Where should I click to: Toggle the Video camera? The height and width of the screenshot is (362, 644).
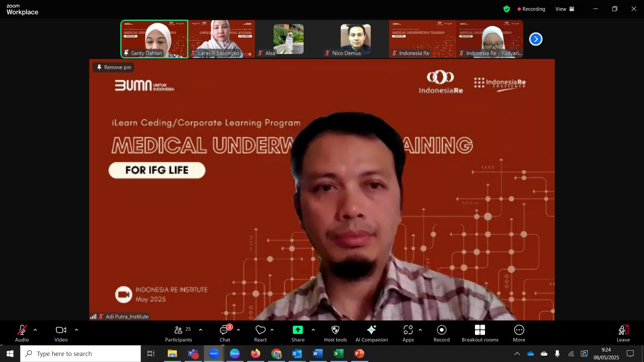[61, 333]
